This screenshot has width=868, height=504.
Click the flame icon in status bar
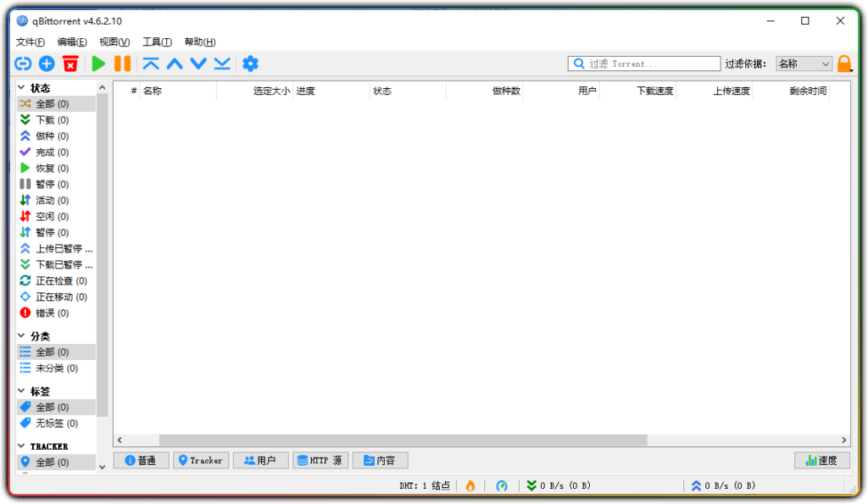pyautogui.click(x=470, y=485)
